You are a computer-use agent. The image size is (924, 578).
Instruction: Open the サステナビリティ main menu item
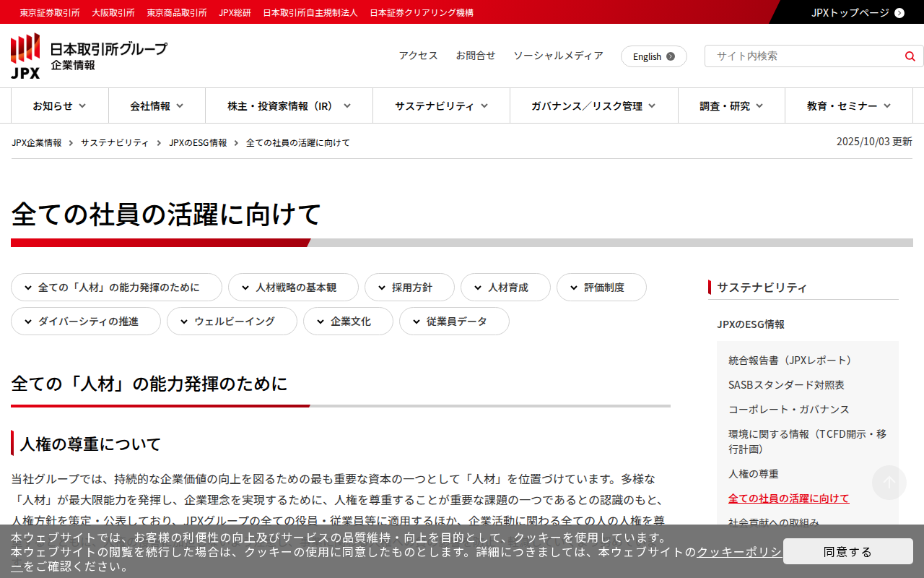click(441, 106)
